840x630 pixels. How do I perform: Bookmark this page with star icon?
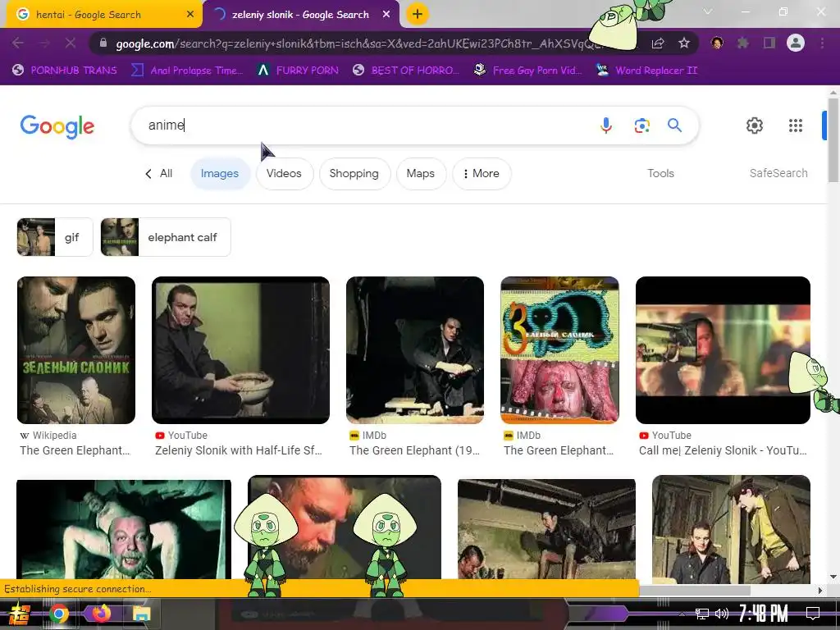pos(684,43)
